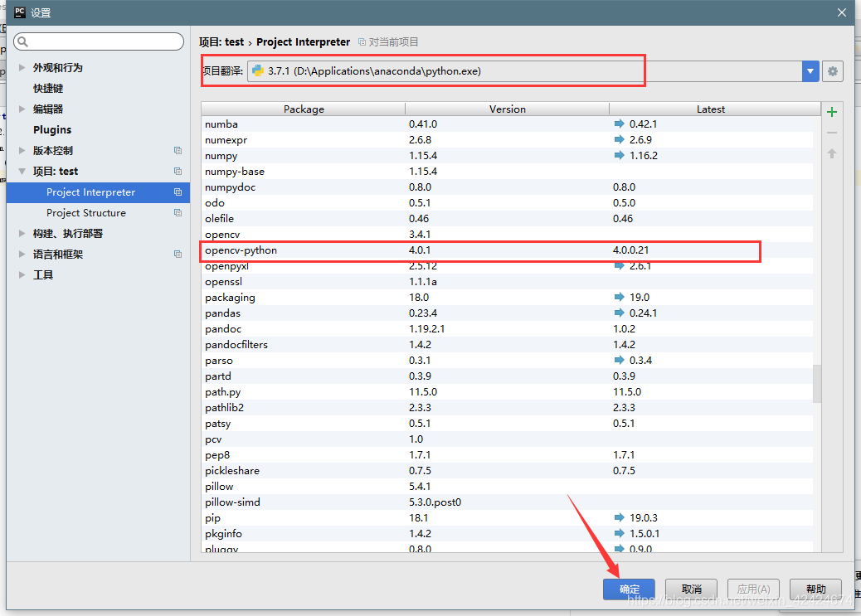Select the openpyxl package row

508,266
